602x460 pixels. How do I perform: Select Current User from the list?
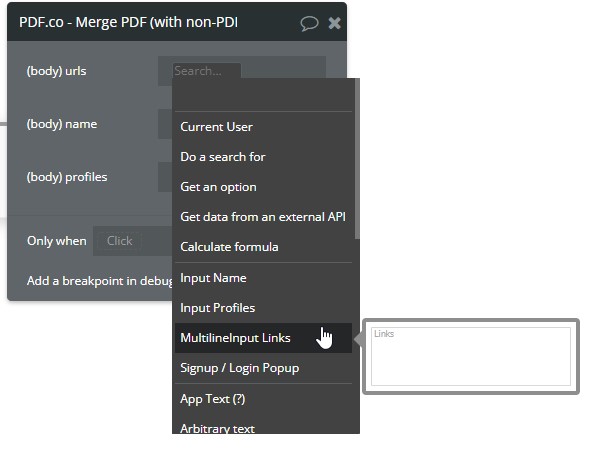(x=263, y=127)
